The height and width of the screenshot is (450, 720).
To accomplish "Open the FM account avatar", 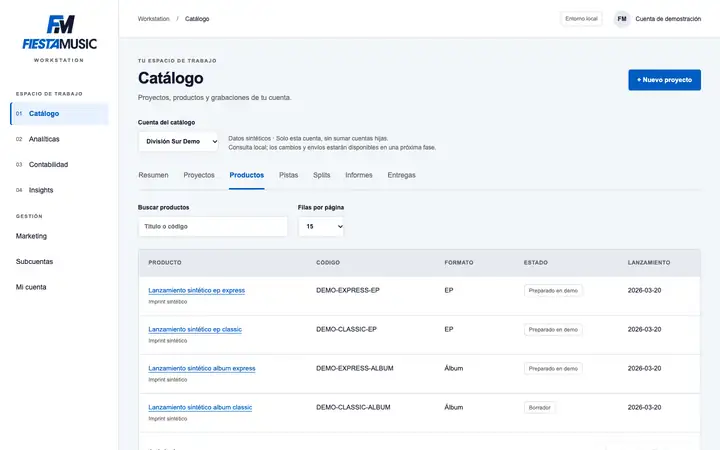I will (622, 19).
